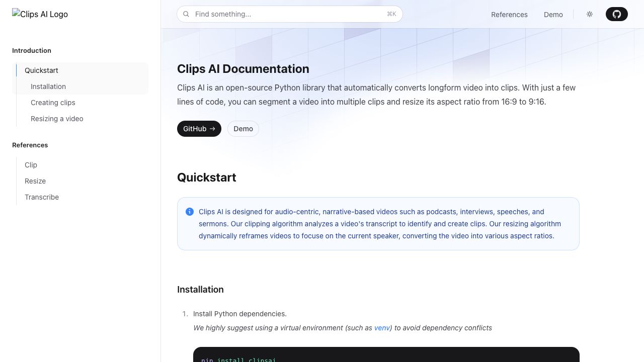Screen dimensions: 644x362
Task: Open the Clip reference page
Action: 31,165
